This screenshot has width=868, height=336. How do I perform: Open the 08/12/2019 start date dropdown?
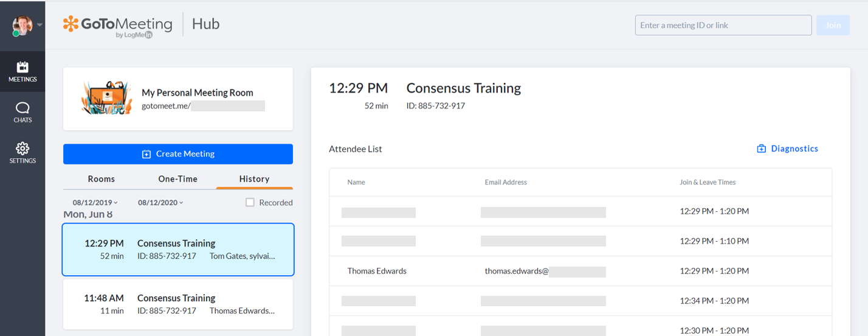(x=95, y=203)
